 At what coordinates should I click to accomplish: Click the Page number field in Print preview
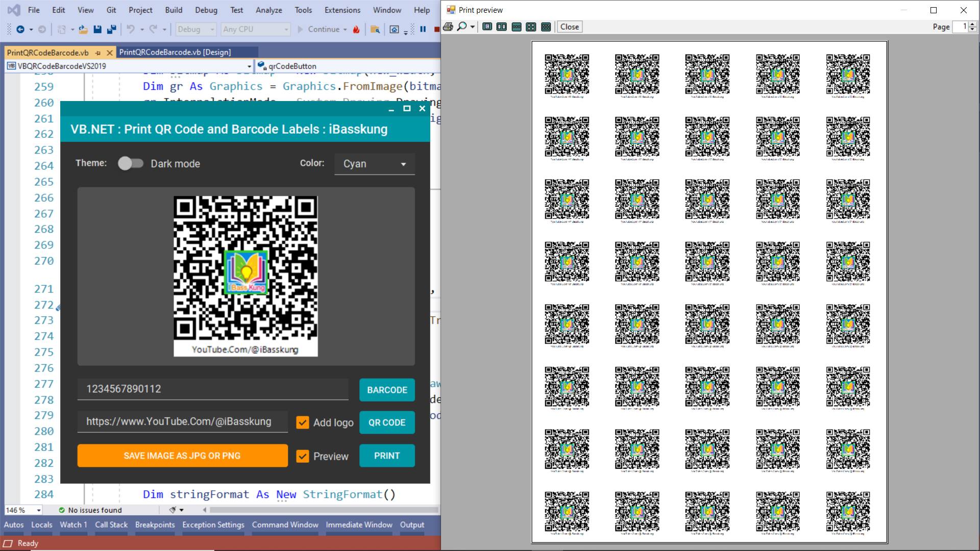pyautogui.click(x=961, y=27)
